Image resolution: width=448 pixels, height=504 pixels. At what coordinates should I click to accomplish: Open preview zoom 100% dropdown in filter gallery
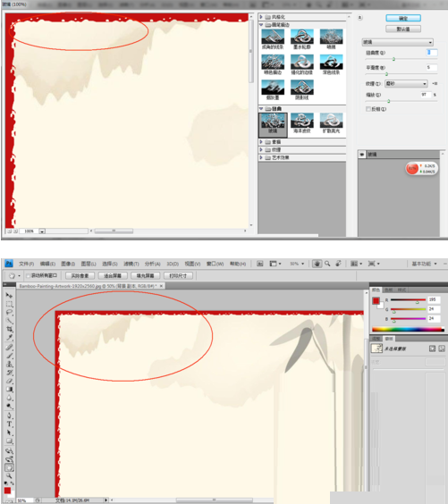pyautogui.click(x=42, y=231)
